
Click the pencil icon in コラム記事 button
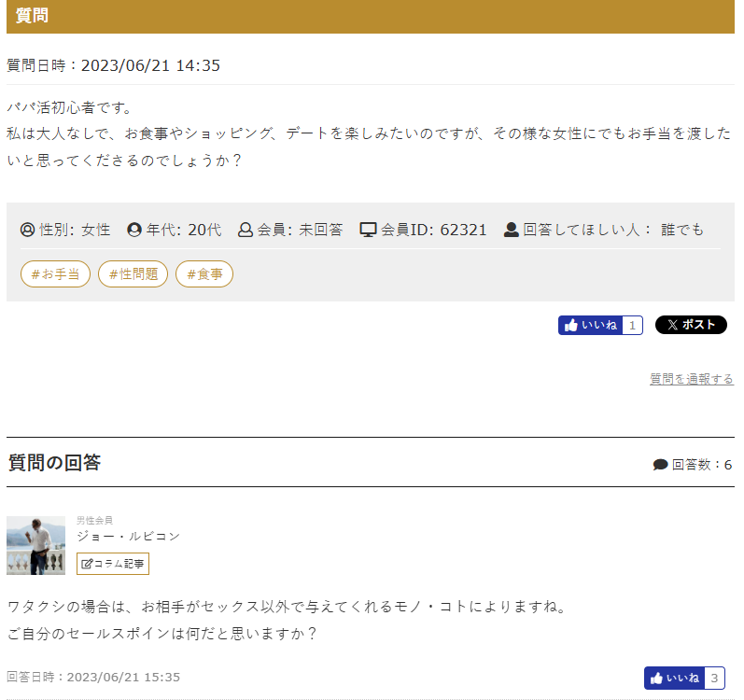click(88, 564)
